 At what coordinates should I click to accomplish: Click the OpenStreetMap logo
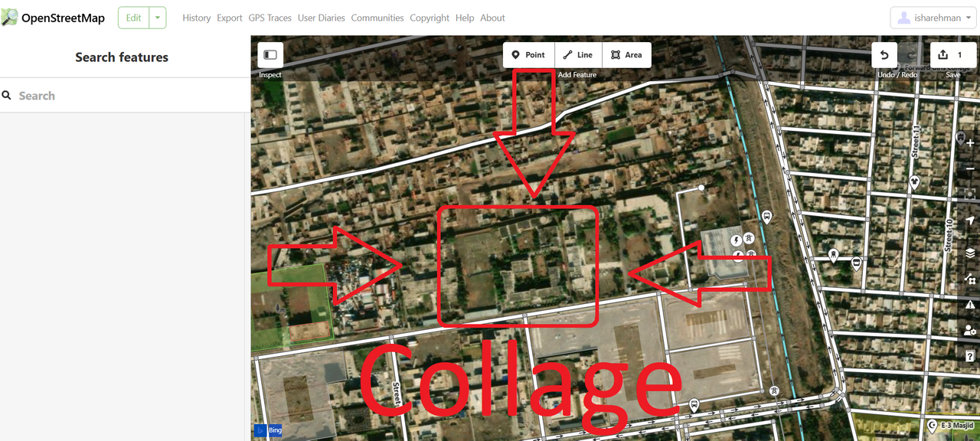click(53, 18)
